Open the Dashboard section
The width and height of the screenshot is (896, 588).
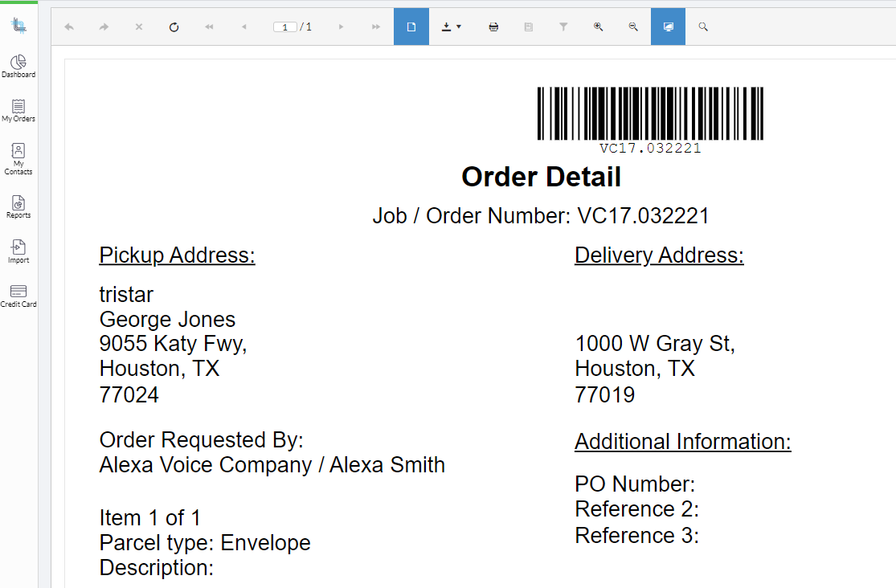[18, 67]
